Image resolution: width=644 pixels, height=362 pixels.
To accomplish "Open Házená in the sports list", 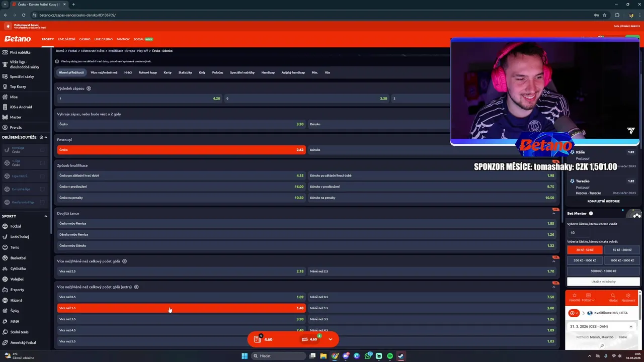I will click(x=16, y=300).
